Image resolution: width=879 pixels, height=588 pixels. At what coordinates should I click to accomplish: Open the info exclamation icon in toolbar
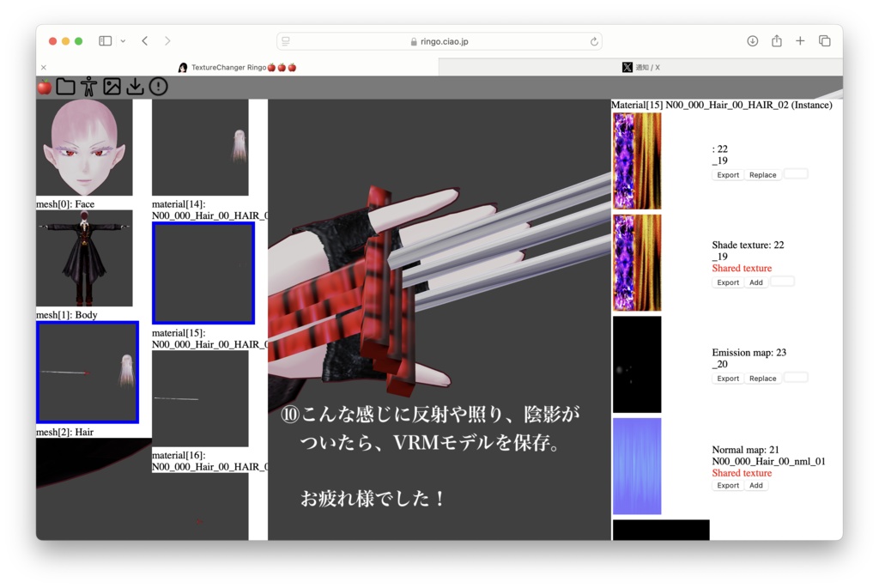(x=158, y=86)
